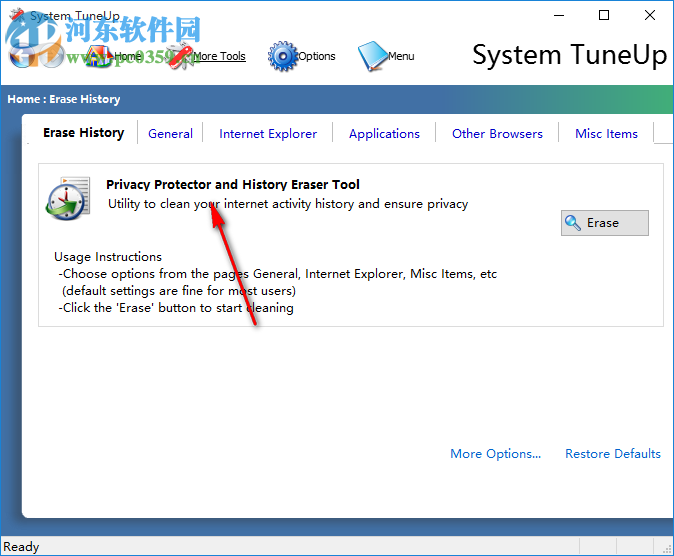Screen dimensions: 674x556
Task: Click 'Privacy Protector and History Eraser Tool' heading
Action: [233, 184]
